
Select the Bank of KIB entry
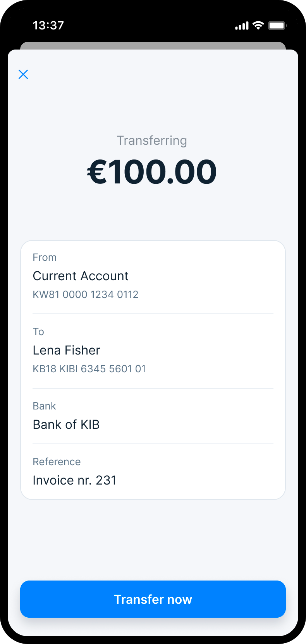click(66, 425)
